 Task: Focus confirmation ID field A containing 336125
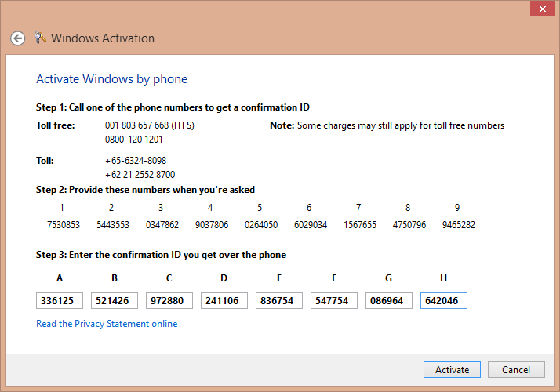pos(60,300)
